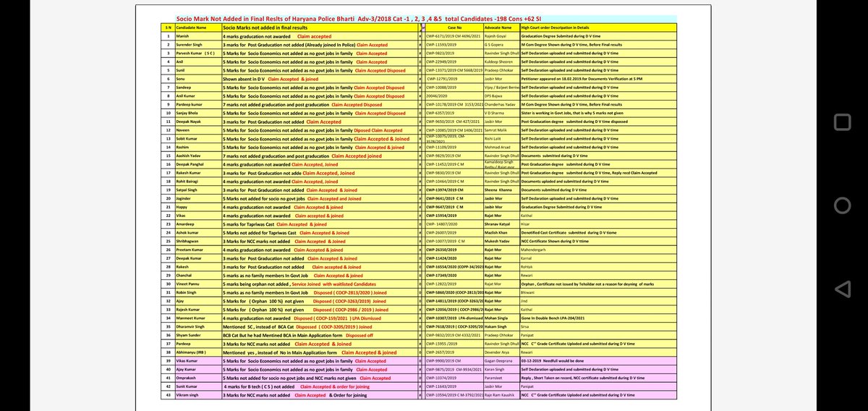The image size is (868, 411).
Task: Click advocate name 'G S Gopera'
Action: click(495, 44)
